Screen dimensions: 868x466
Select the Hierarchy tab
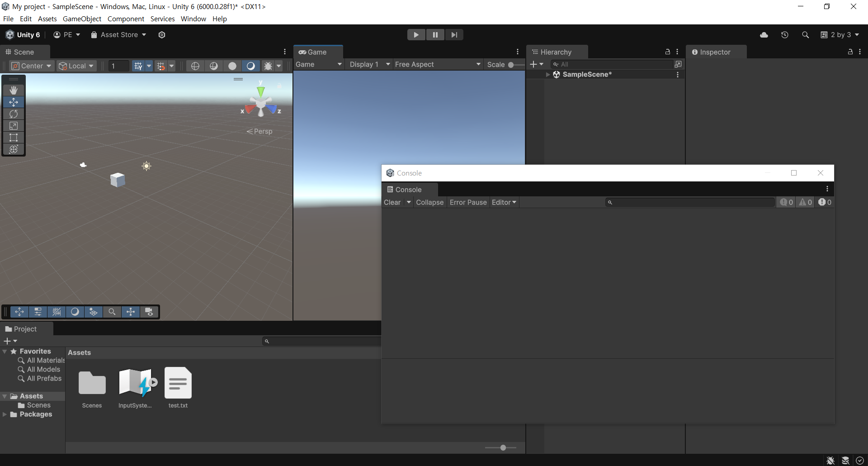point(557,52)
